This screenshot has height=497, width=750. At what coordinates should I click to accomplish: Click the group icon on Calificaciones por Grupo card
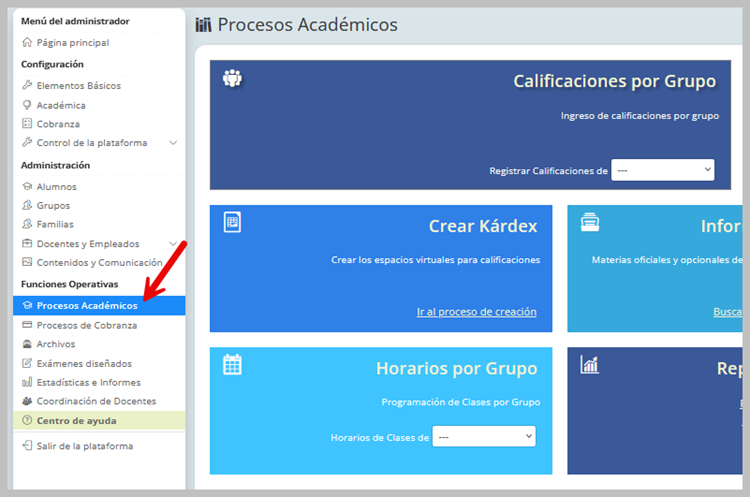(232, 78)
